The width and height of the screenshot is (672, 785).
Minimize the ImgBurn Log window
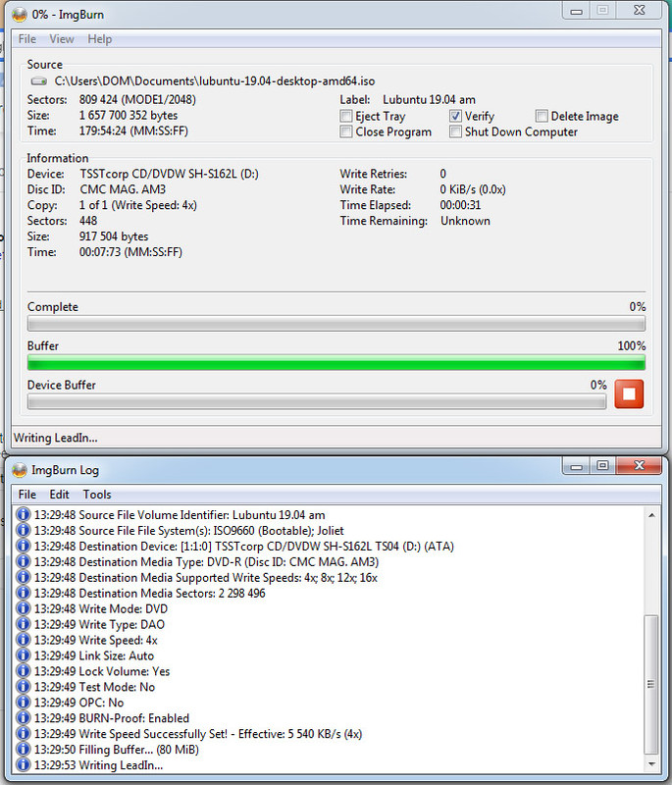pos(577,466)
